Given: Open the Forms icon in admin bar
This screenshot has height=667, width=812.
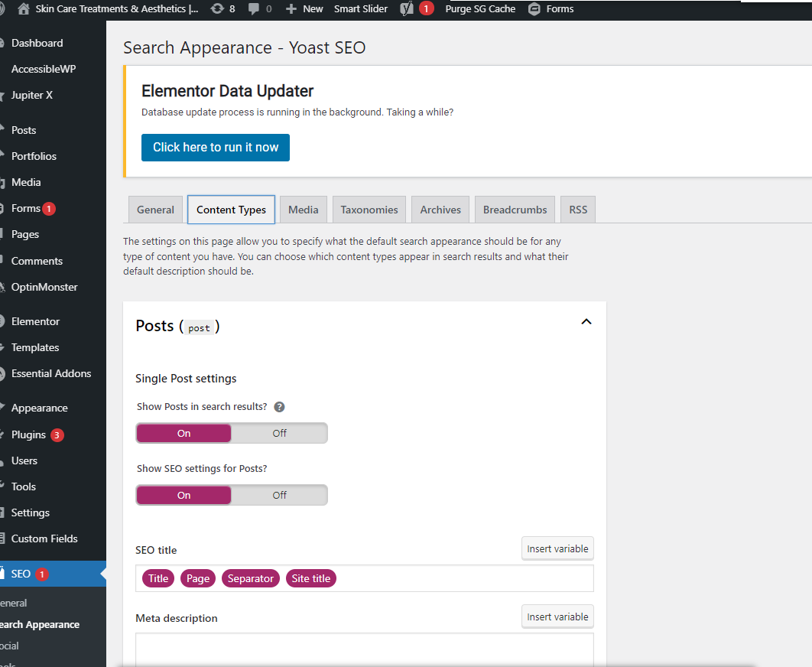Looking at the screenshot, I should 534,9.
